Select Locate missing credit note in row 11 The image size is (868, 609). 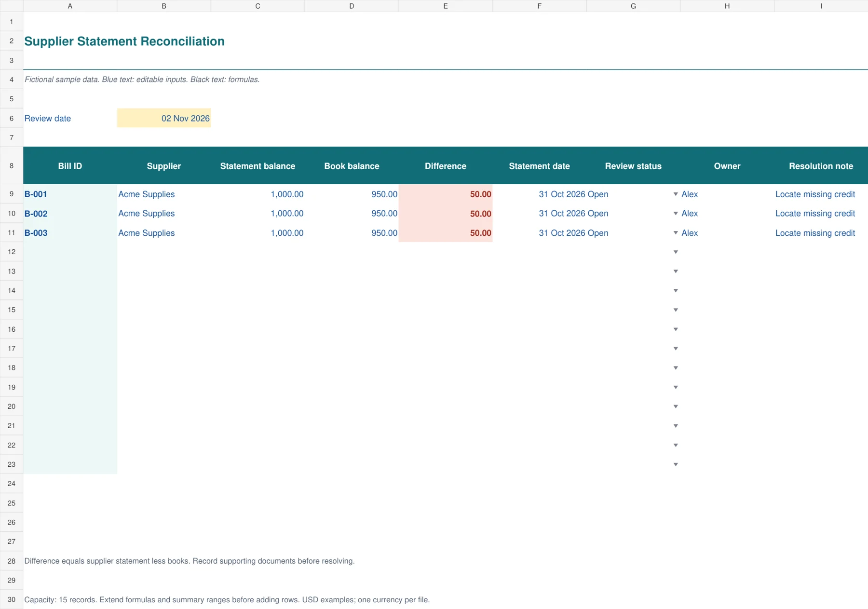pyautogui.click(x=821, y=232)
